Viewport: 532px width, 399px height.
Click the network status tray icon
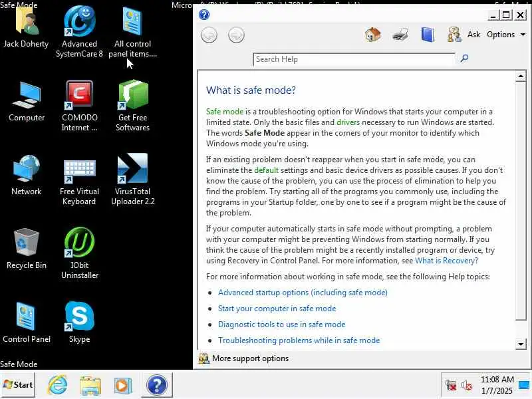(x=451, y=385)
